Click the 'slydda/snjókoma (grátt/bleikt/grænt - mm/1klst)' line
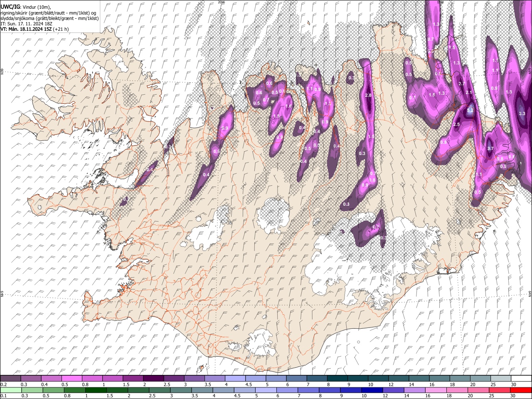 coord(50,18)
